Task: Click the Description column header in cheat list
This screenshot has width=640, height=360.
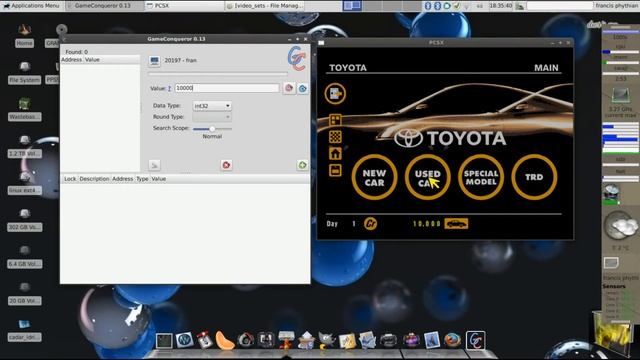Action: [x=94, y=179]
